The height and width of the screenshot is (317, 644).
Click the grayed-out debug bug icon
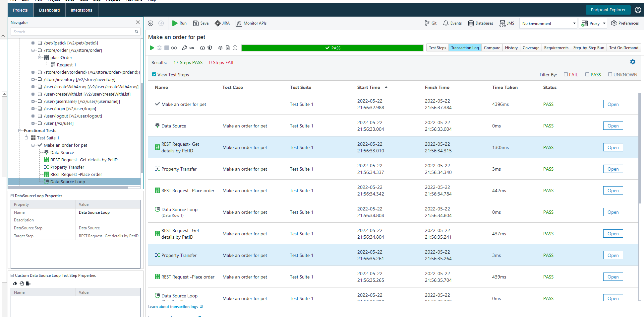pyautogui.click(x=159, y=48)
